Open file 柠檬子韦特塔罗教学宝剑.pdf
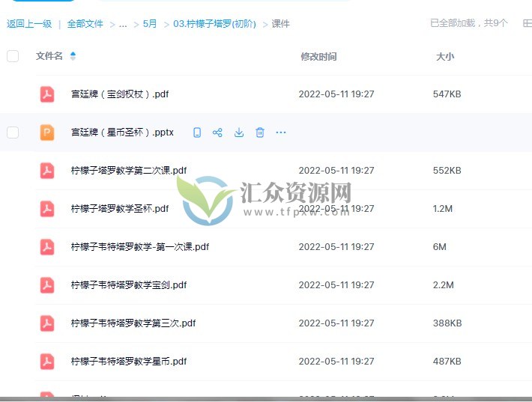Viewport: 532px width, 402px height. (x=129, y=284)
